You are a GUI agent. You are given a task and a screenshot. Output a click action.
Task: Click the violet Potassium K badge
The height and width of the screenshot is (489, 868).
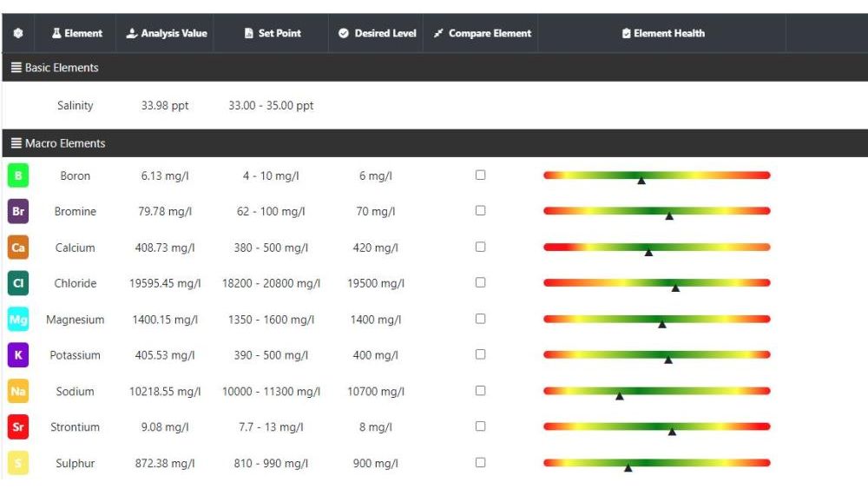18,356
